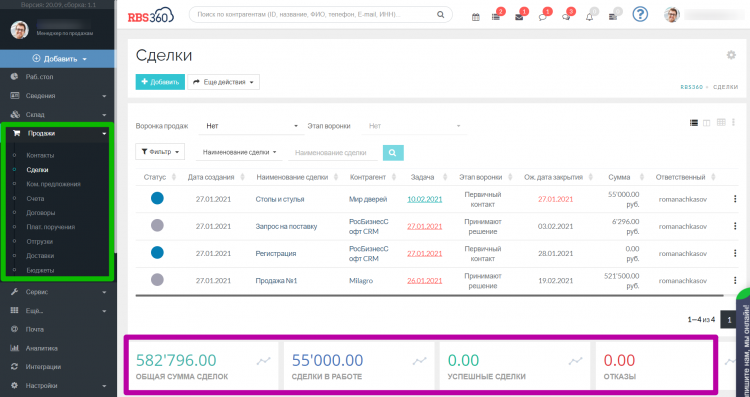Focus the Наименование сделки search input
This screenshot has width=750, height=397.
pyautogui.click(x=333, y=153)
